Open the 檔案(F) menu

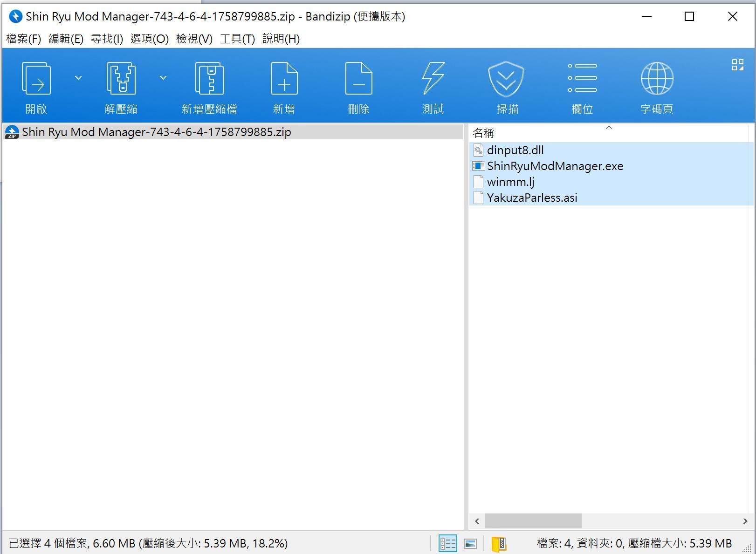(24, 39)
